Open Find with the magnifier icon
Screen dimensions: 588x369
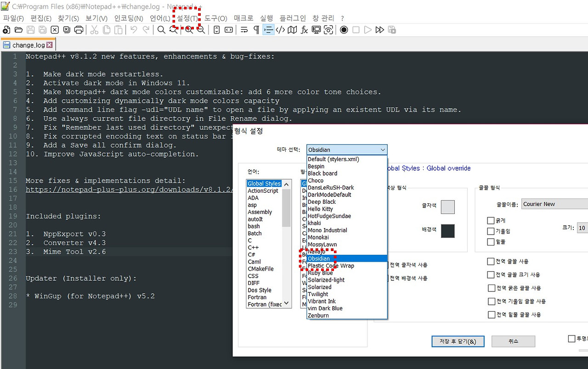point(161,30)
